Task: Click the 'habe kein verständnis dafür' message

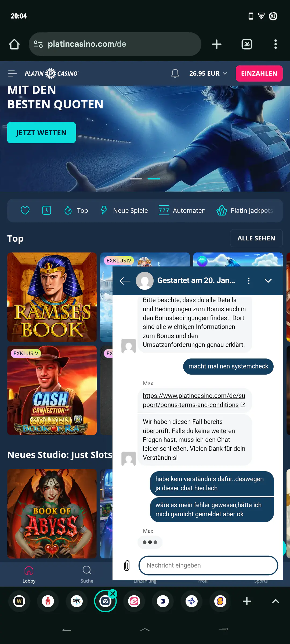Action: [x=212, y=484]
